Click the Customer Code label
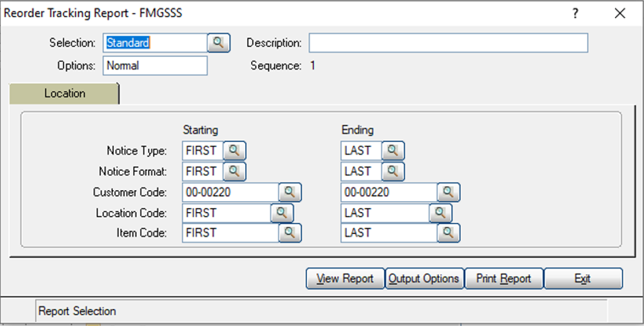The height and width of the screenshot is (326, 644). point(130,192)
